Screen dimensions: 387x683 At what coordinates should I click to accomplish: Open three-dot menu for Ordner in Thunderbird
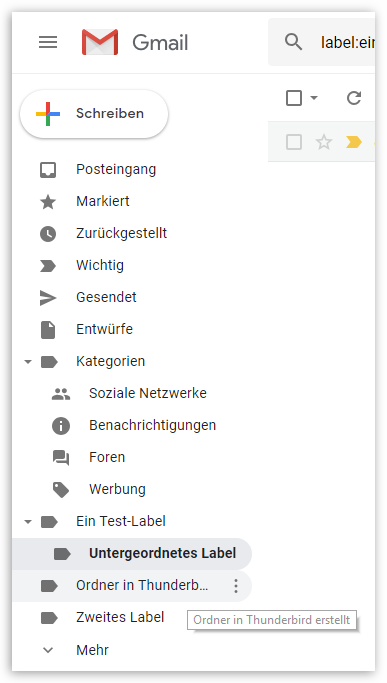(236, 586)
